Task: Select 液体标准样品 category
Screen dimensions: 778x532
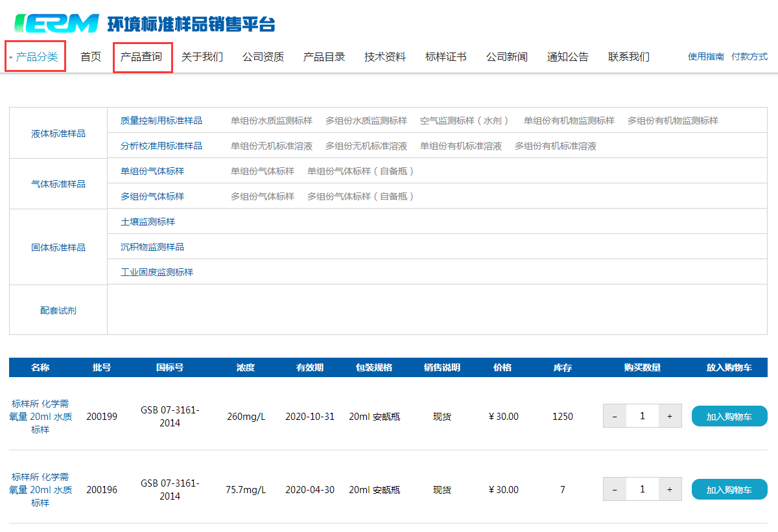Action: coord(58,133)
